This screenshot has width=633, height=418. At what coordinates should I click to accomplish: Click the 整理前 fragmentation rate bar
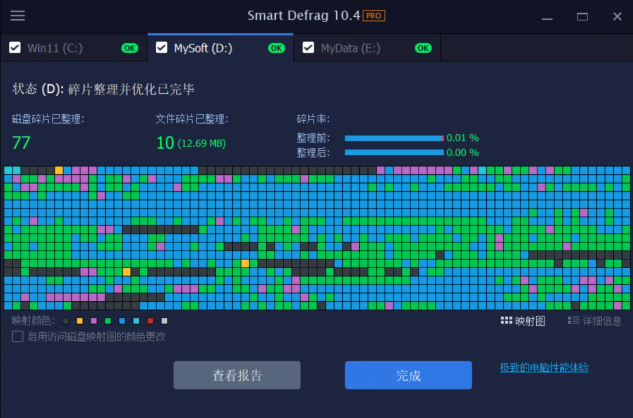coord(394,138)
